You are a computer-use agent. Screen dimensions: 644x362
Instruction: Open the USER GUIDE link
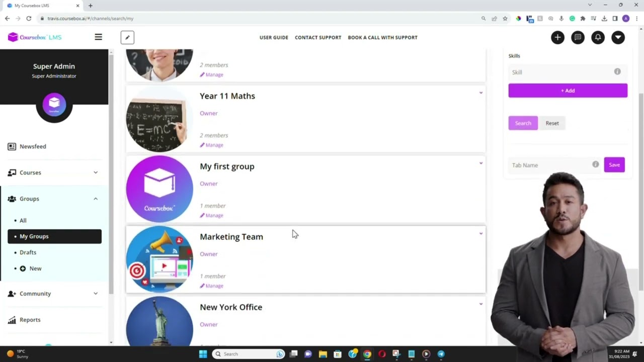[274, 37]
